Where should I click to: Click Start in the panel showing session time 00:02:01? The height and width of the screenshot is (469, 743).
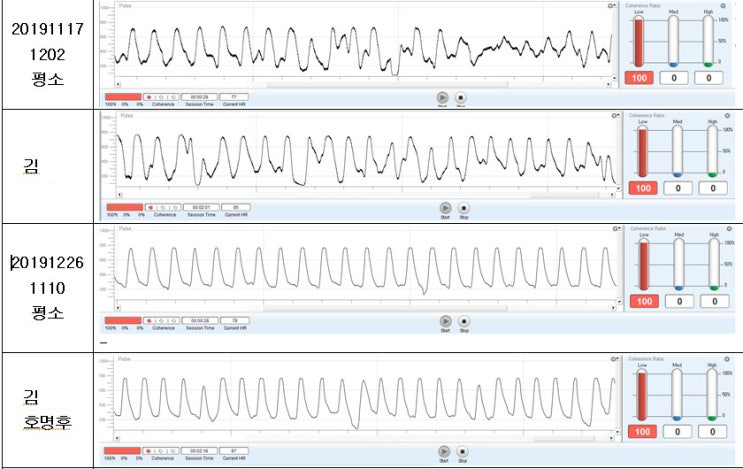[x=445, y=208]
